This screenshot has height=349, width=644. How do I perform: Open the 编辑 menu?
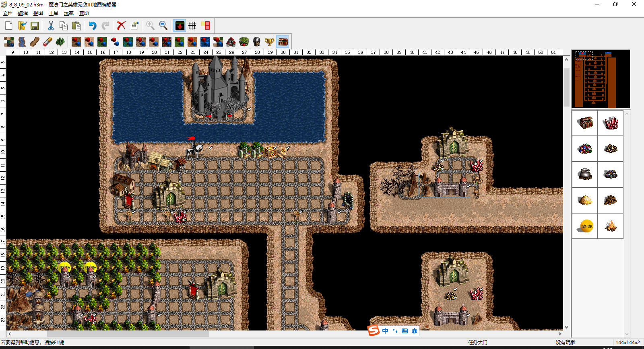(x=23, y=13)
